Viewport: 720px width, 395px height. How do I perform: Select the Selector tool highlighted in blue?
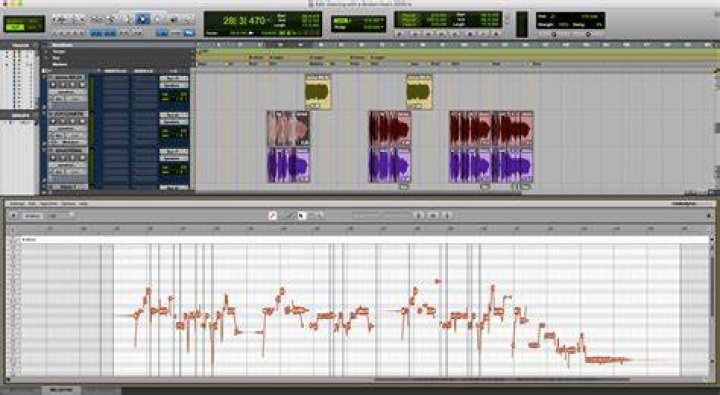(x=142, y=19)
